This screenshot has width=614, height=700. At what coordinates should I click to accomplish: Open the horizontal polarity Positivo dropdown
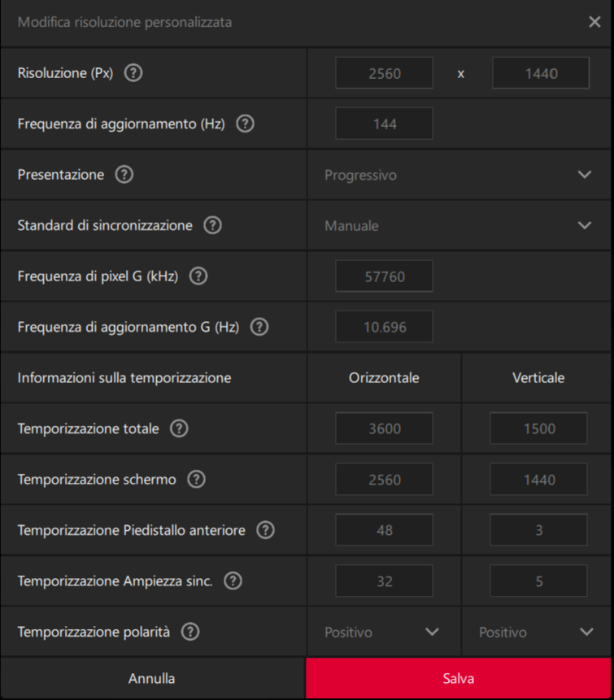tap(383, 632)
